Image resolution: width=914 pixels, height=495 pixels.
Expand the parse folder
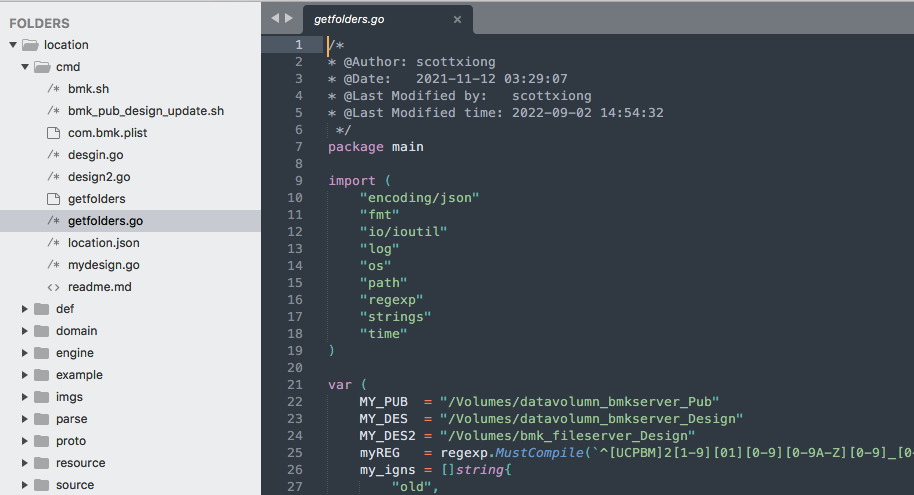click(24, 419)
